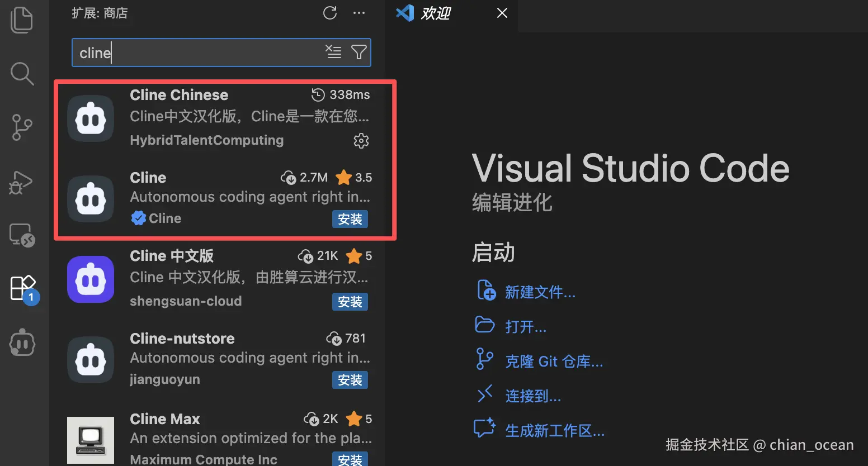The image size is (868, 466).
Task: Open the extensions panel more actions menu
Action: (x=359, y=13)
